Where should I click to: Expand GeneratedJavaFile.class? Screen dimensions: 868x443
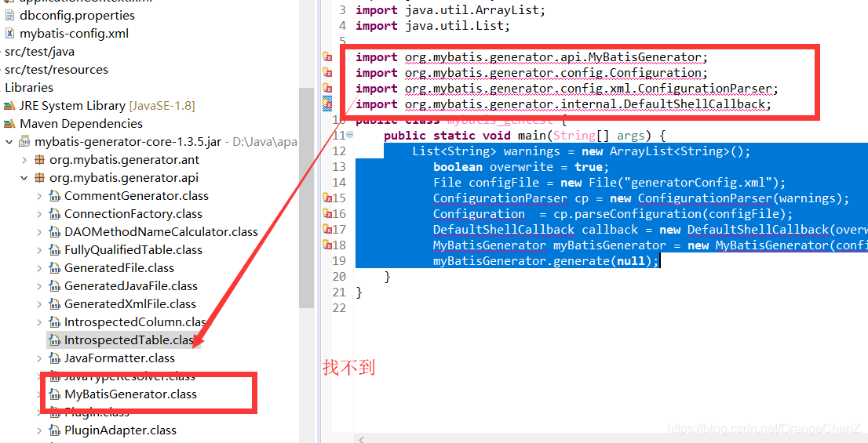pyautogui.click(x=38, y=286)
